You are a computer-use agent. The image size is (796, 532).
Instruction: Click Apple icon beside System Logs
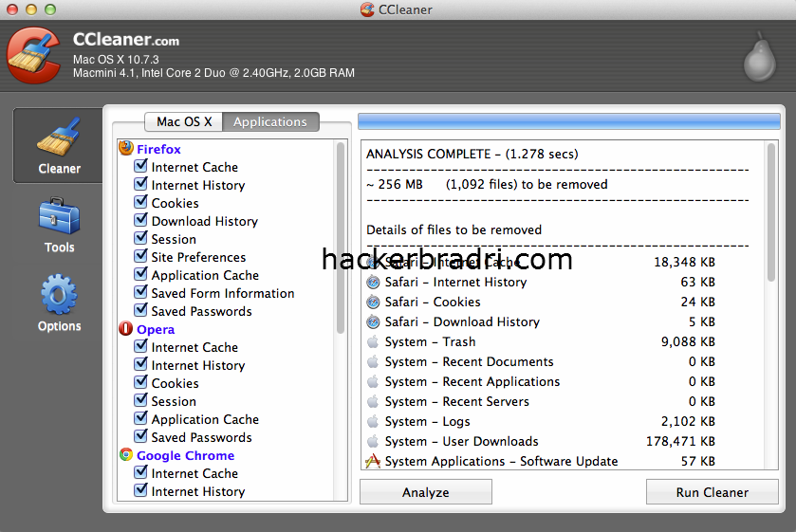point(373,421)
